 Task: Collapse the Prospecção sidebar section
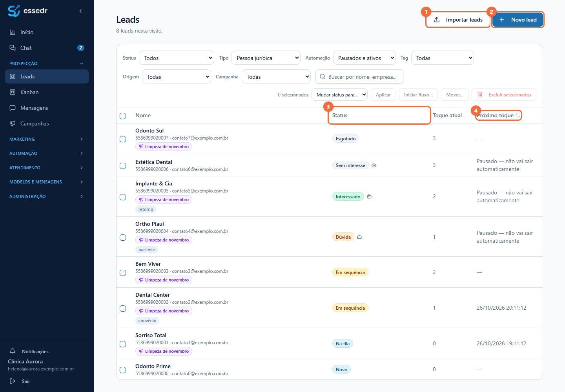(47, 64)
